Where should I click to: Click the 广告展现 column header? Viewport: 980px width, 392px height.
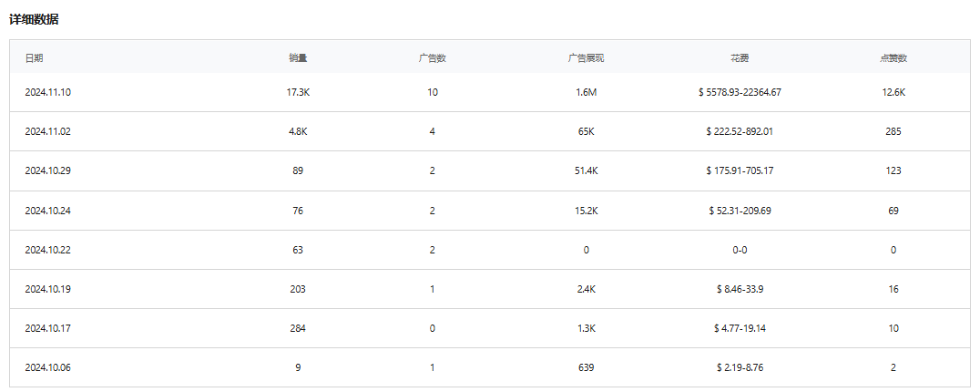[586, 58]
